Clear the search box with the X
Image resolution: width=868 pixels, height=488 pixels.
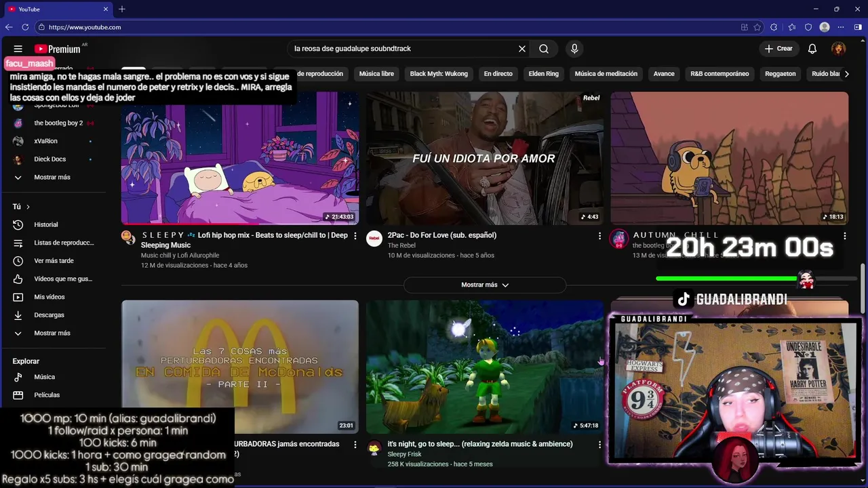[522, 49]
